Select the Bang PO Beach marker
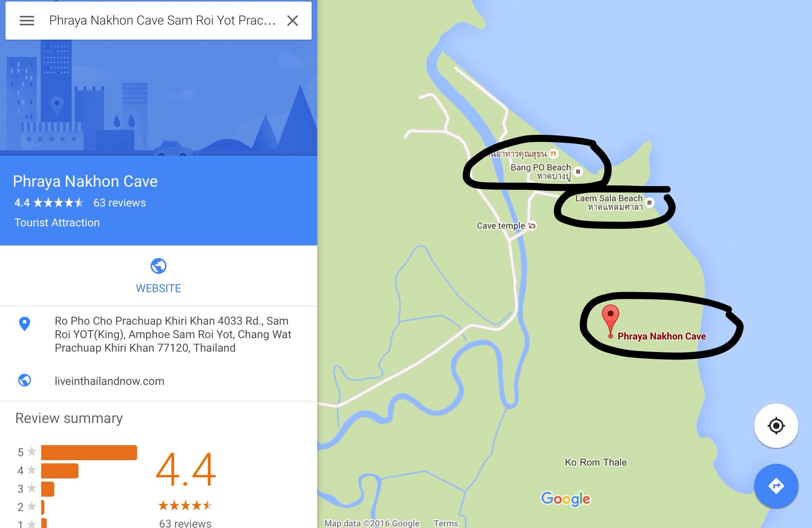The width and height of the screenshot is (812, 528). pos(578,172)
